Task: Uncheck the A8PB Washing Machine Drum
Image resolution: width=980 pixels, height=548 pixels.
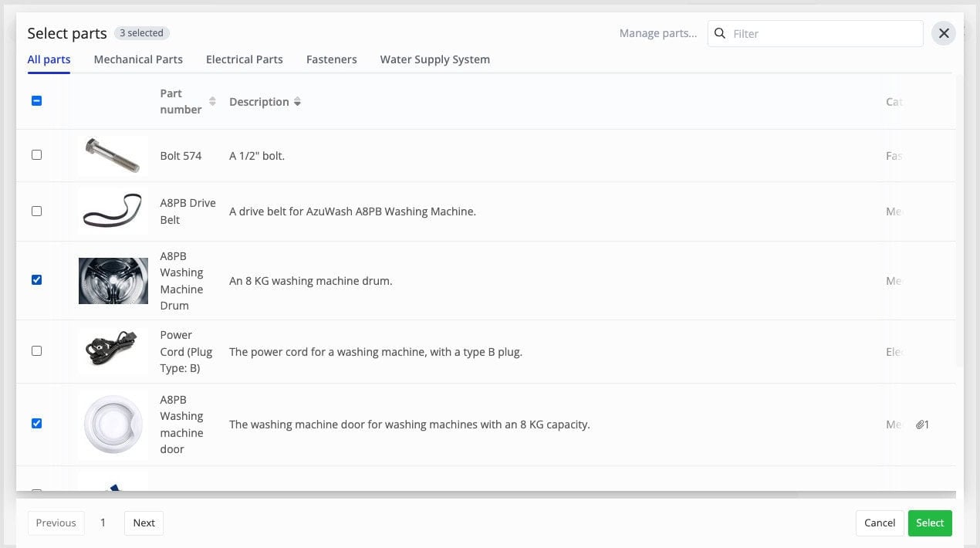Action: [x=36, y=280]
